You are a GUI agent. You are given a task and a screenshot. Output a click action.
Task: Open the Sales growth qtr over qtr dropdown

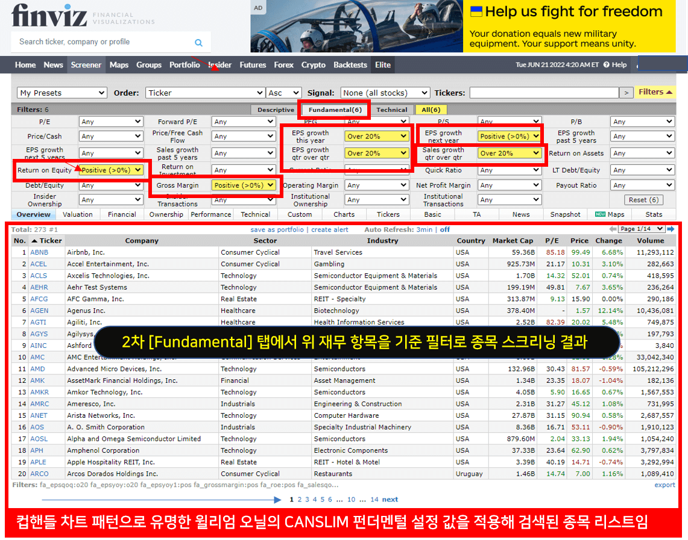[509, 153]
